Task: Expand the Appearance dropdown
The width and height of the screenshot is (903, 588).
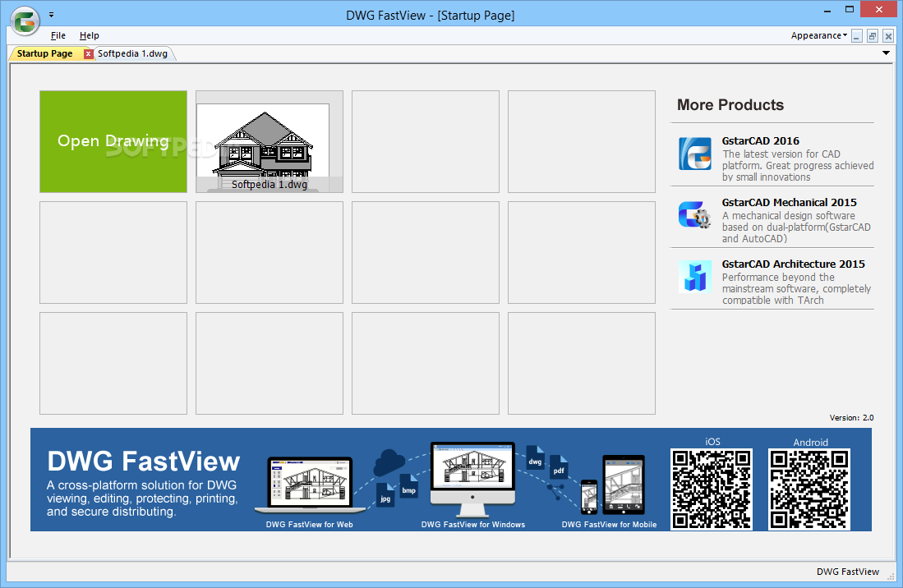Action: coord(819,35)
